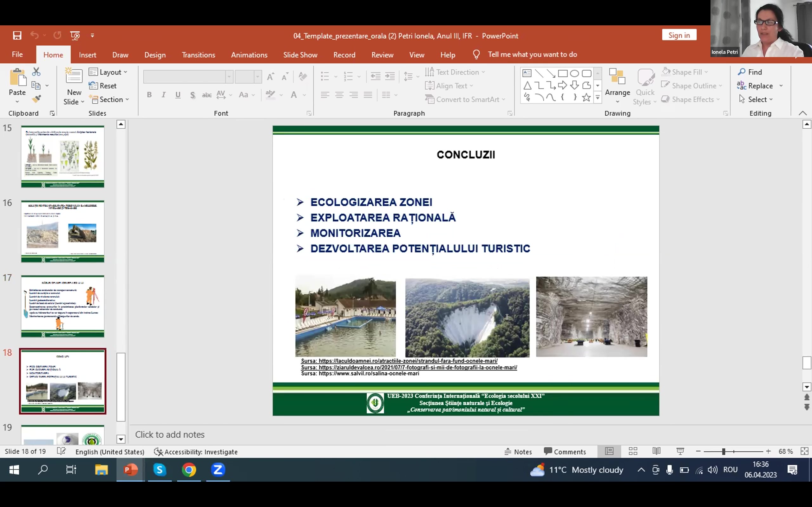Open the Transitions ribbon tab
This screenshot has height=507, width=812.
198,55
